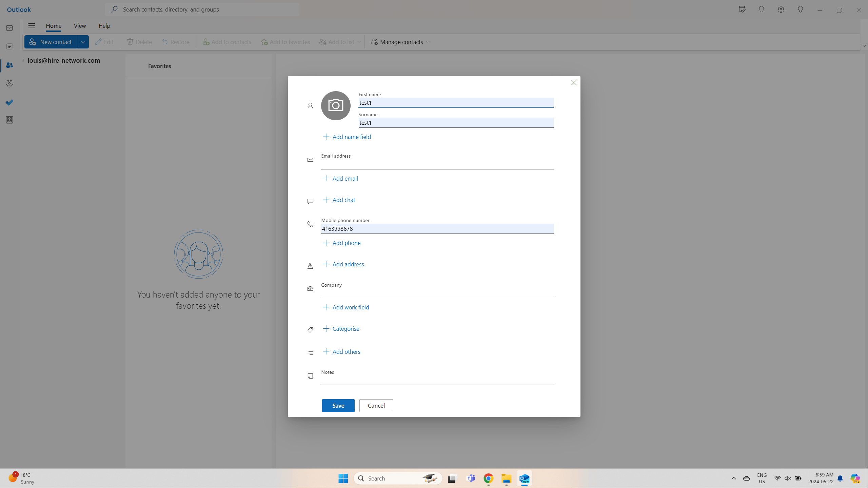Open the Tips lightbulb
The height and width of the screenshot is (488, 868).
pyautogui.click(x=800, y=9)
